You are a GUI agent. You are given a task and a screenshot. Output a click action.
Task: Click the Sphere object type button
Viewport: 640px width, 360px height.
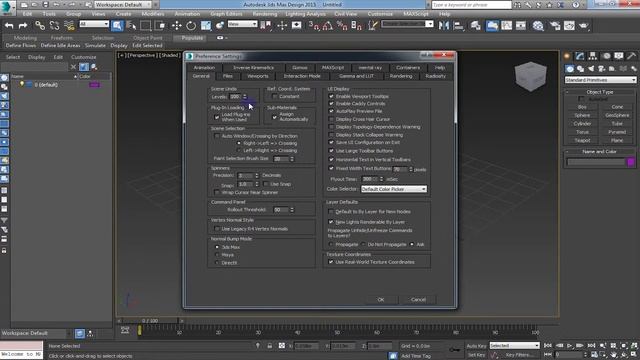582,116
